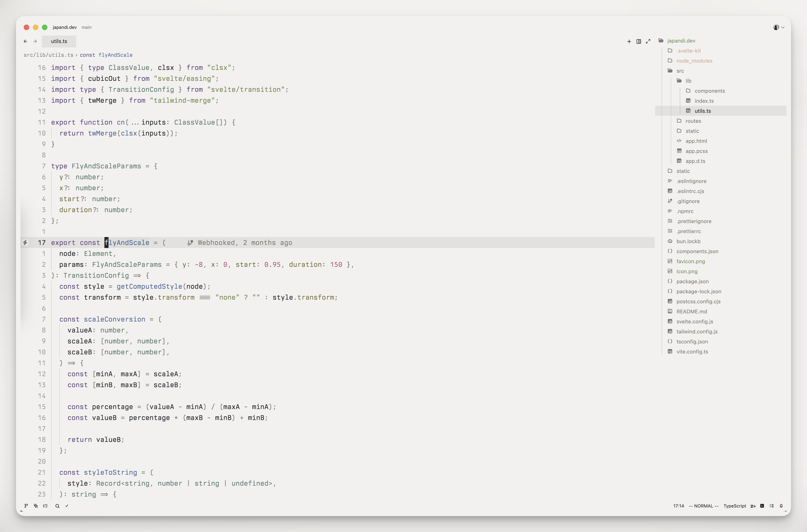The height and width of the screenshot is (532, 807).
Task: Open project search magnifier icon
Action: point(57,506)
